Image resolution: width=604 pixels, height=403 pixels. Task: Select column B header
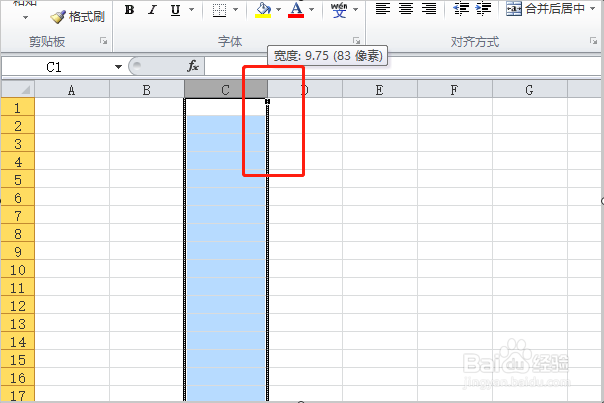(x=147, y=90)
